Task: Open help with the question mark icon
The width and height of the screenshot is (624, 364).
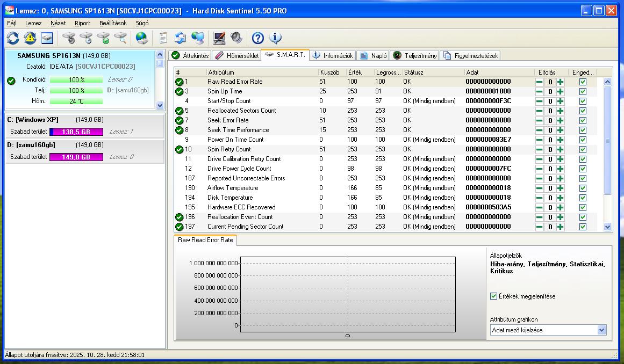Action: (x=258, y=38)
